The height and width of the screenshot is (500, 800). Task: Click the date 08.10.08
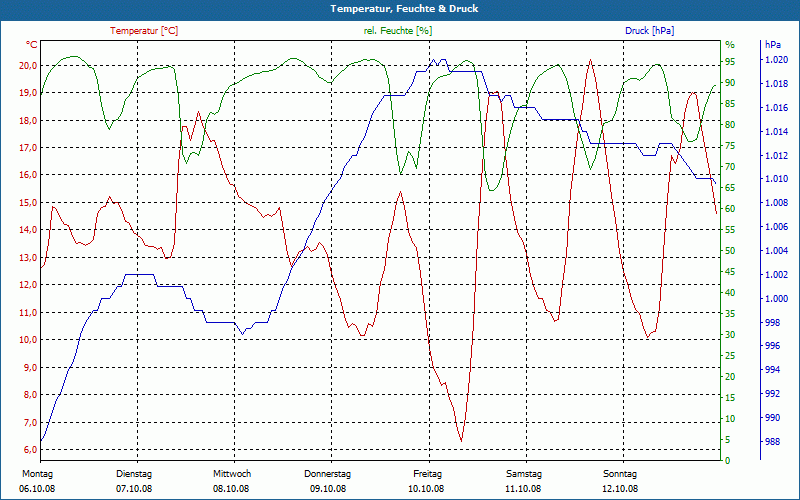click(231, 489)
